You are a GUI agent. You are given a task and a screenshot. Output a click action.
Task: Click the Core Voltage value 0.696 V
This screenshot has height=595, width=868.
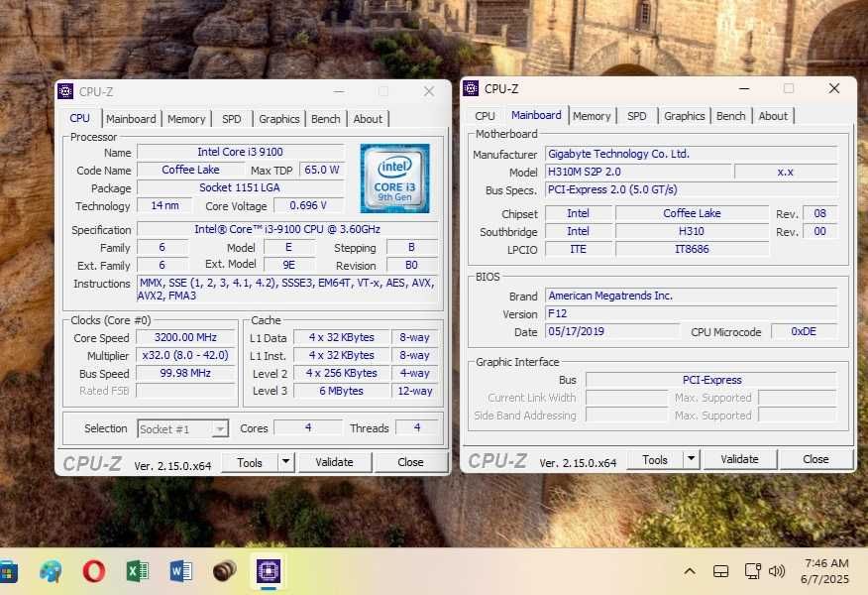(x=308, y=205)
